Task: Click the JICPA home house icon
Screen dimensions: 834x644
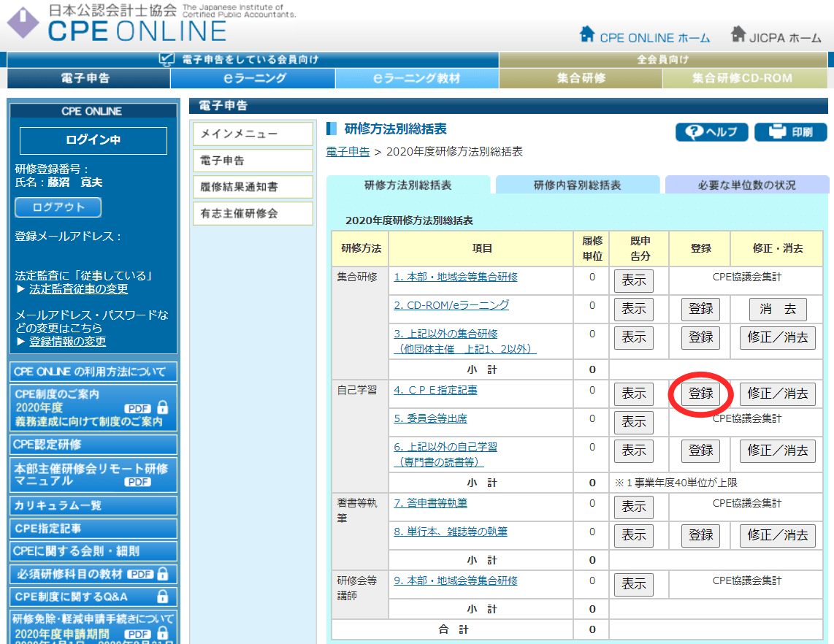Action: pos(738,34)
